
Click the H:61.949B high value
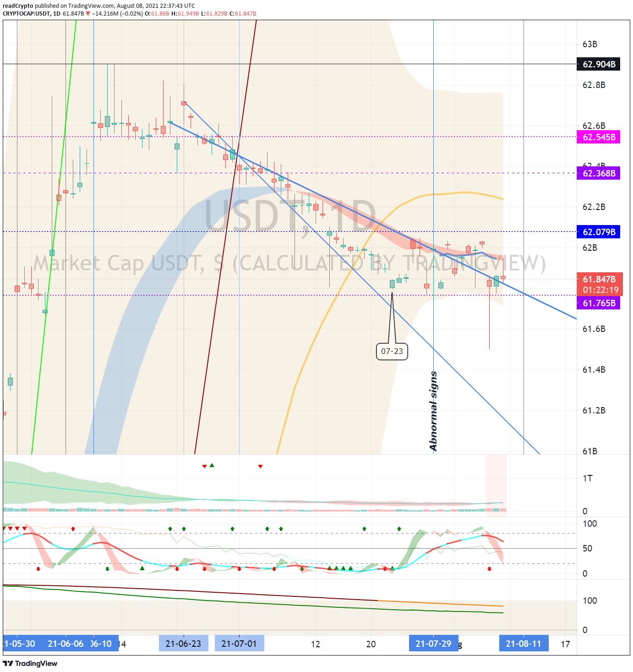[186, 14]
